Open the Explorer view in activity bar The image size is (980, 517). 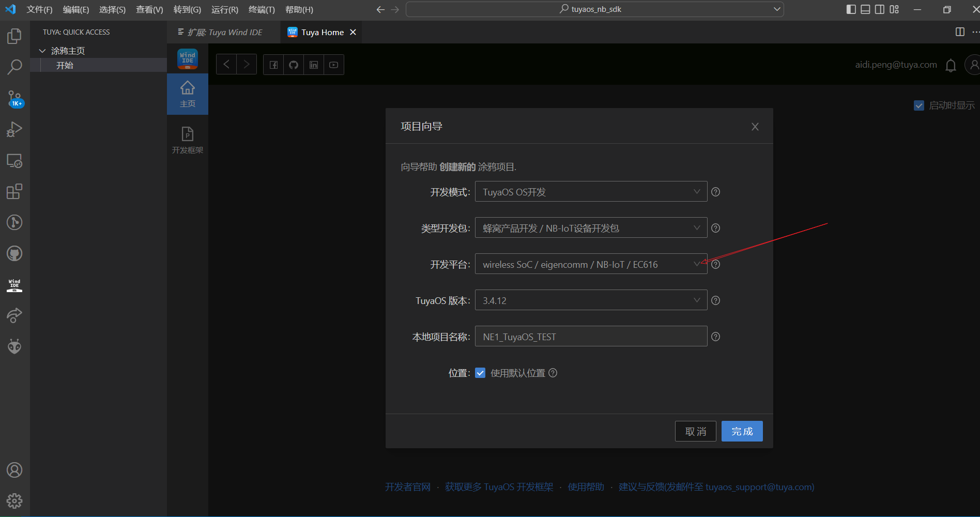pos(14,36)
